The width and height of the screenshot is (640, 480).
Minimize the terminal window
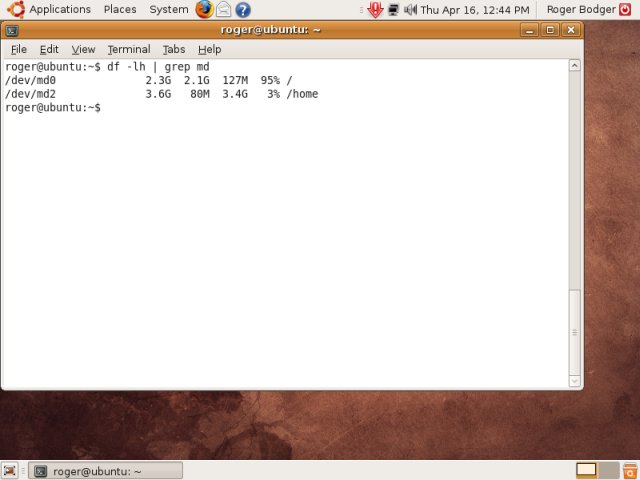(x=529, y=30)
